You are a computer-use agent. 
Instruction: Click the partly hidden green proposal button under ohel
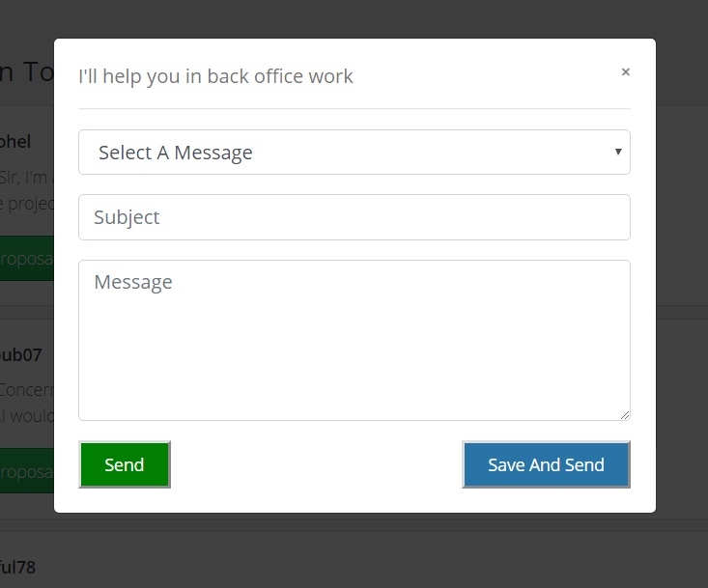(26, 259)
